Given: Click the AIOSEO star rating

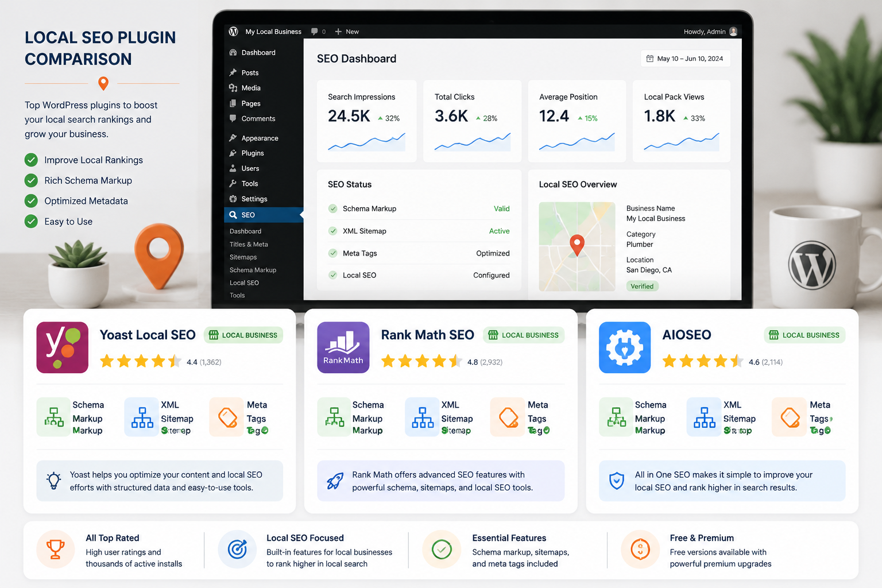Looking at the screenshot, I should [703, 361].
